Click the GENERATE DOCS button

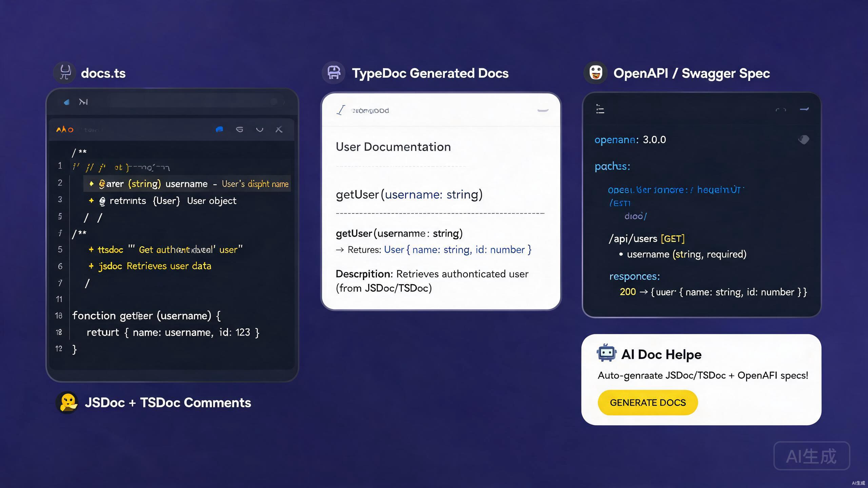pos(648,403)
